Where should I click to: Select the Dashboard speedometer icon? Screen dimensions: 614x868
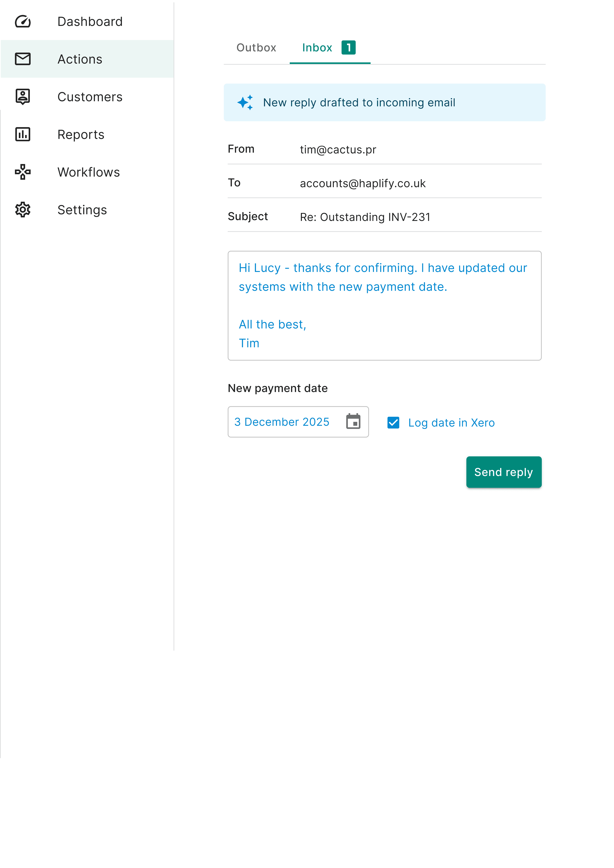[x=23, y=22]
